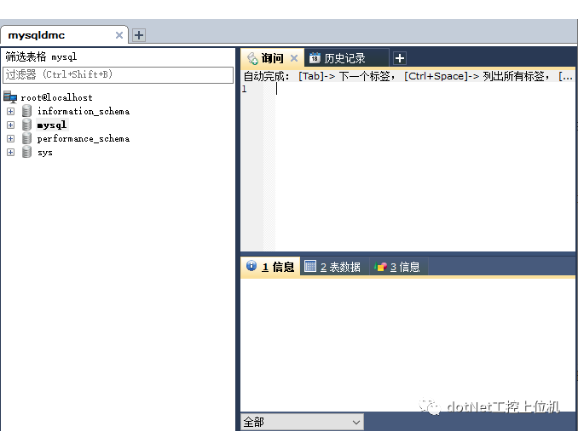
Task: Open the 历史记录 history tab
Action: [x=346, y=58]
